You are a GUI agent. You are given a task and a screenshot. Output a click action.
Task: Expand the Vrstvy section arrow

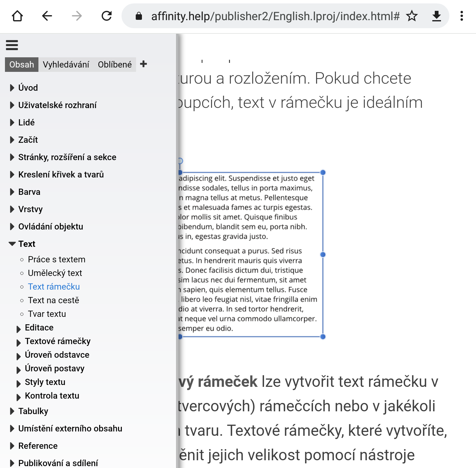[x=12, y=209]
